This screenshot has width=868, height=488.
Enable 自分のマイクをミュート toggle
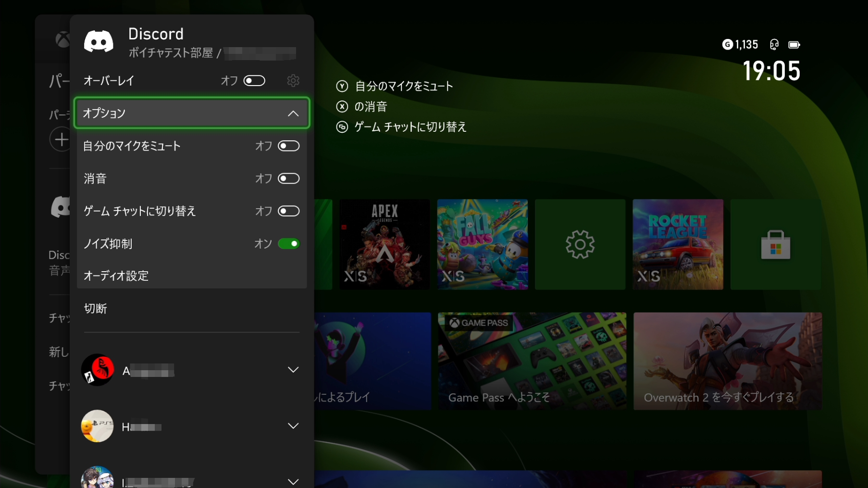pyautogui.click(x=289, y=146)
